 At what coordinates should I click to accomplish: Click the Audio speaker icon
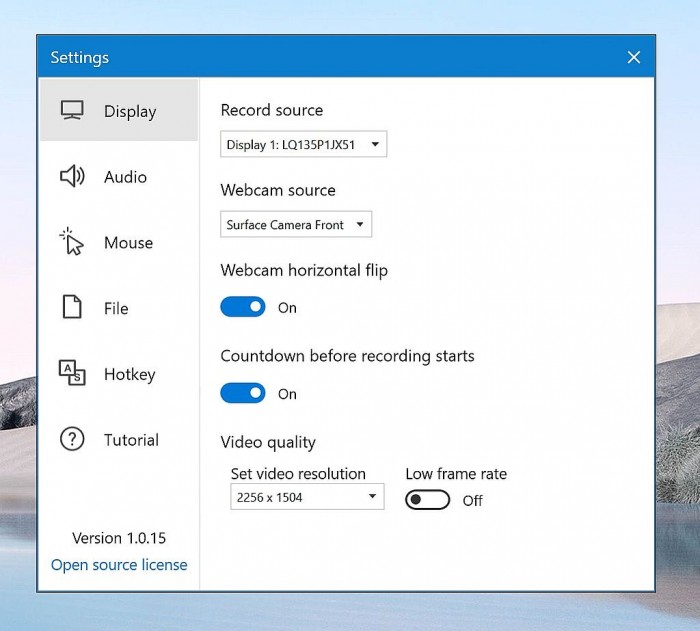tap(72, 177)
